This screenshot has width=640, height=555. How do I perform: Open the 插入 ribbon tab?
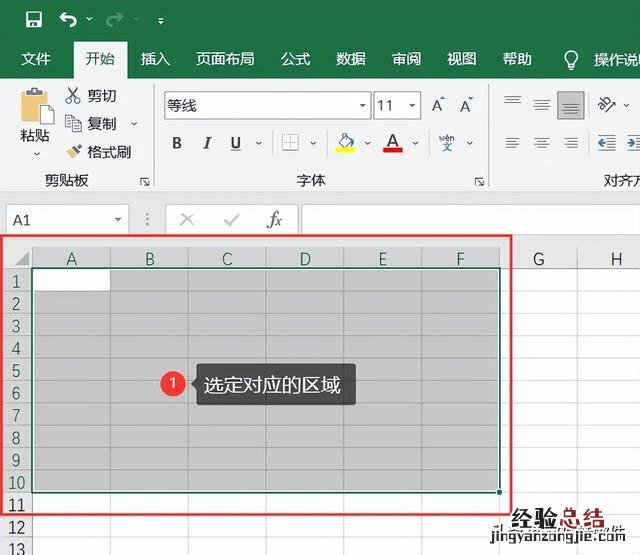click(x=155, y=59)
